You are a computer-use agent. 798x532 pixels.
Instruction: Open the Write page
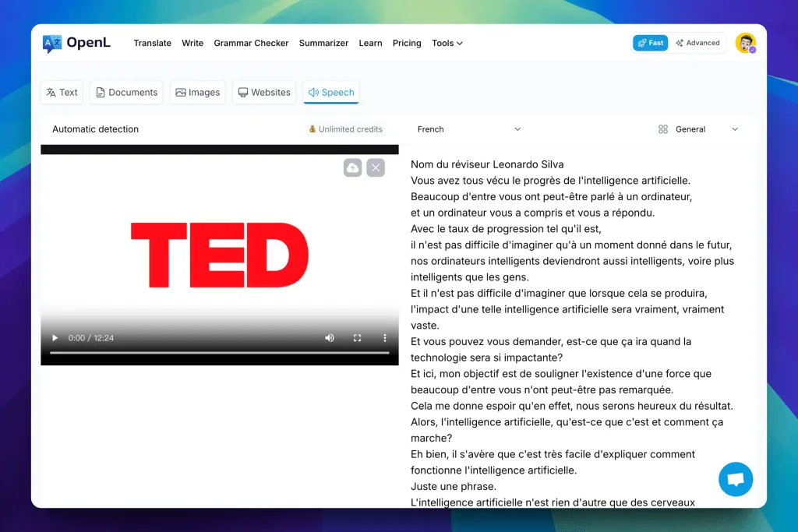192,44
